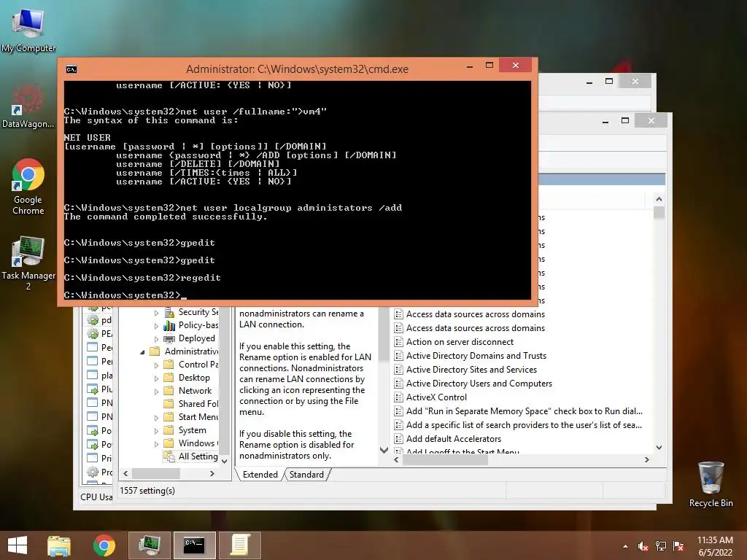Click the cmd.exe title bar system icon
The height and width of the screenshot is (560, 747).
(71, 69)
